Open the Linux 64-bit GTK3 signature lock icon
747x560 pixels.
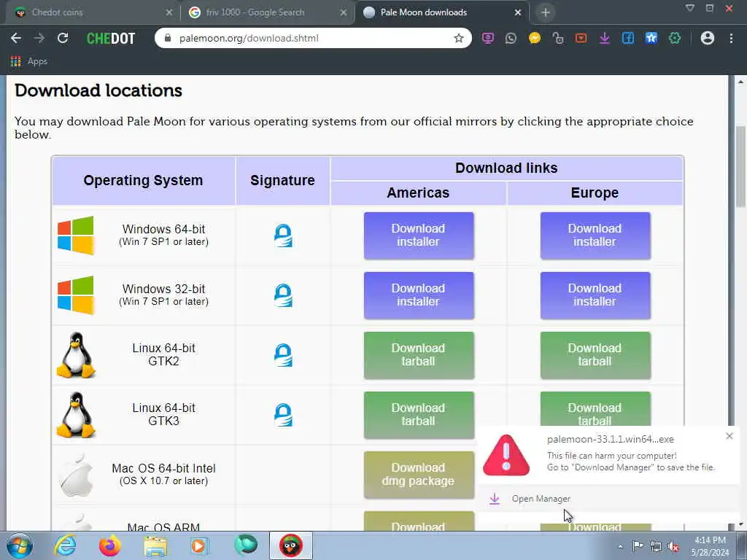(283, 415)
